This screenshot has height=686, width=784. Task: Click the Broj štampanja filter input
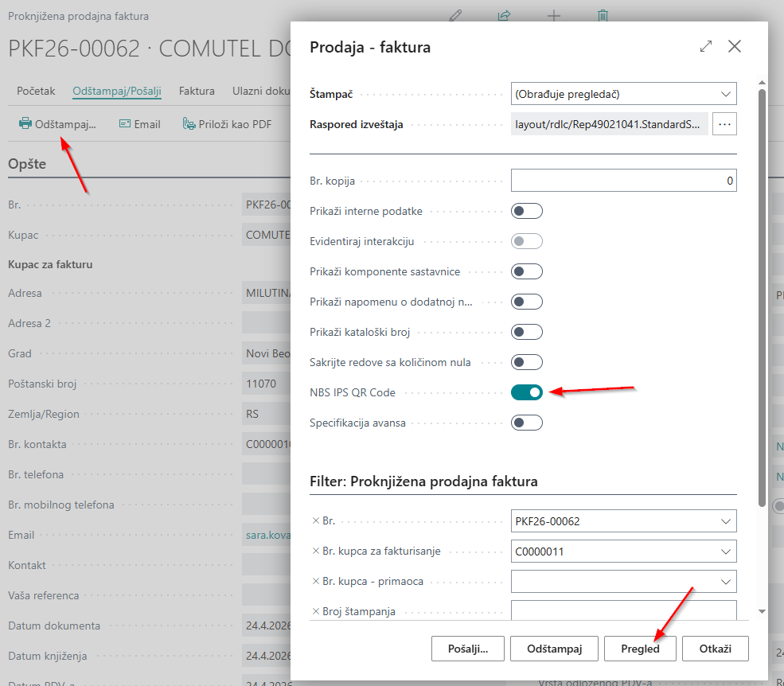click(623, 610)
